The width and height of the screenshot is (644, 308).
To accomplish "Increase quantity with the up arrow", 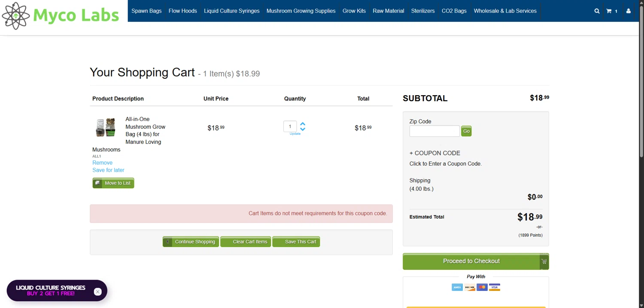I will [303, 124].
